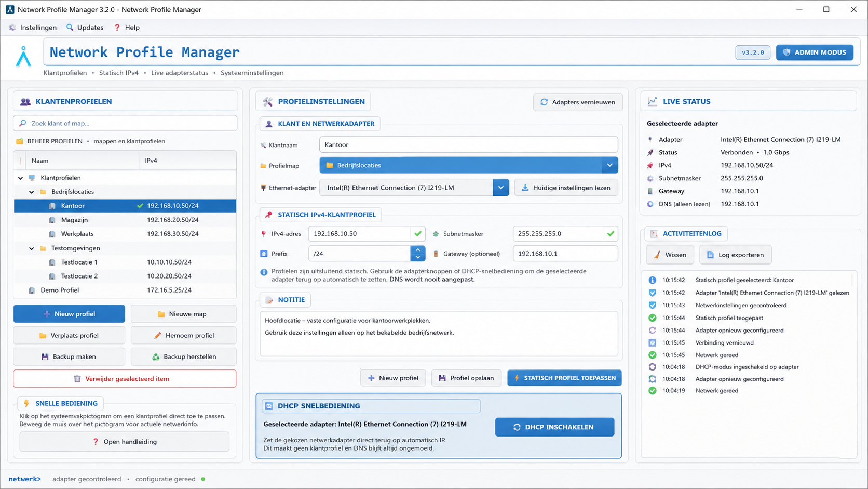This screenshot has height=489, width=868.
Task: Click Huidige instellingen lezen button
Action: (x=566, y=188)
